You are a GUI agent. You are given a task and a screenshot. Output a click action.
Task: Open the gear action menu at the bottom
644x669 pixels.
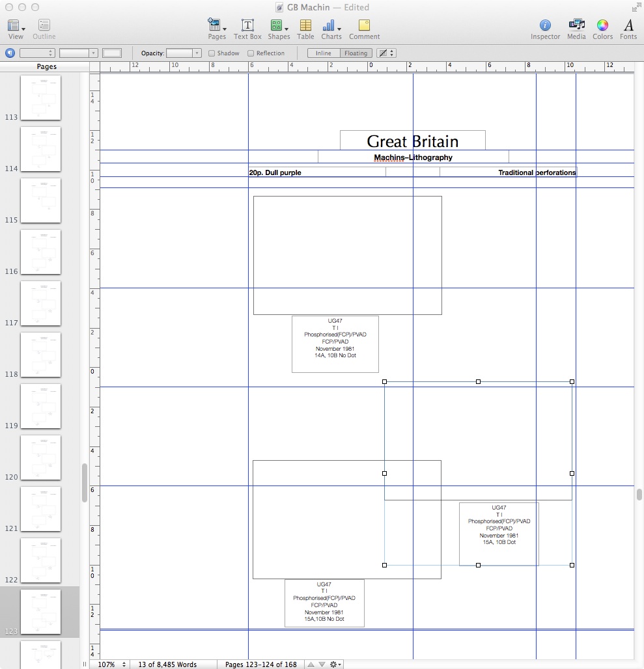click(x=334, y=664)
